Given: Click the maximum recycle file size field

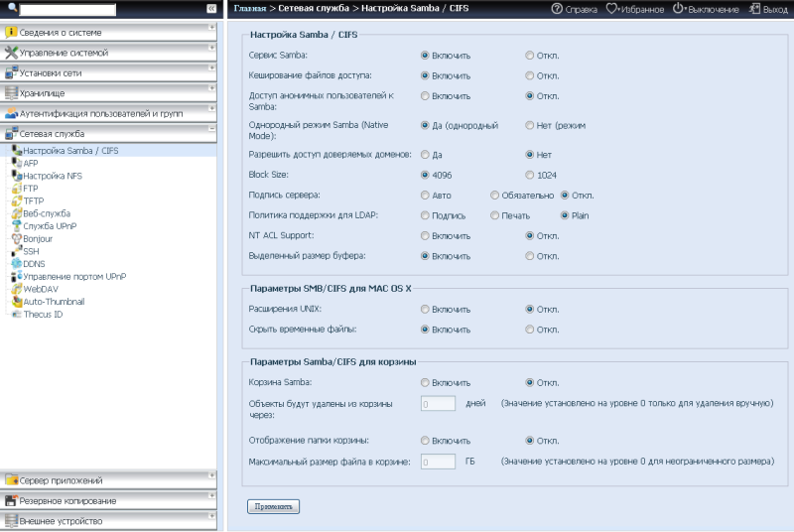Looking at the screenshot, I should 438,462.
